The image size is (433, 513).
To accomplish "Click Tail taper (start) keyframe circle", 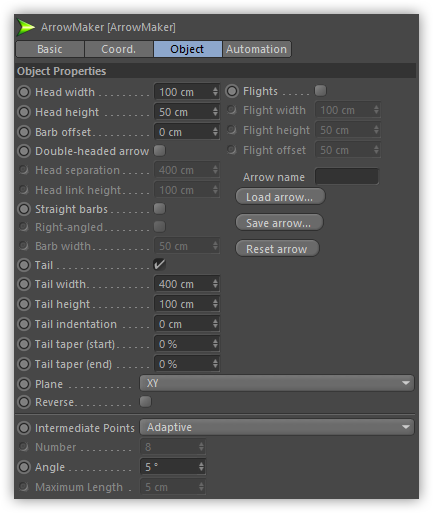I will pos(24,344).
